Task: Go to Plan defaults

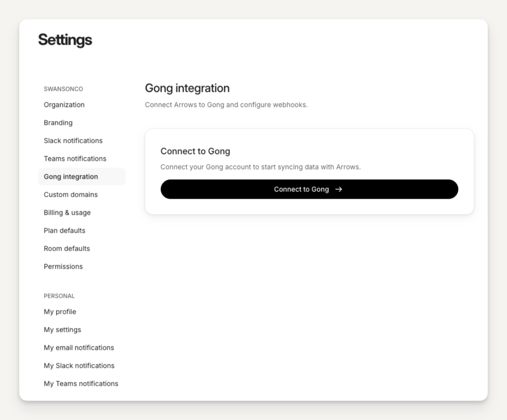Action: [x=64, y=231]
